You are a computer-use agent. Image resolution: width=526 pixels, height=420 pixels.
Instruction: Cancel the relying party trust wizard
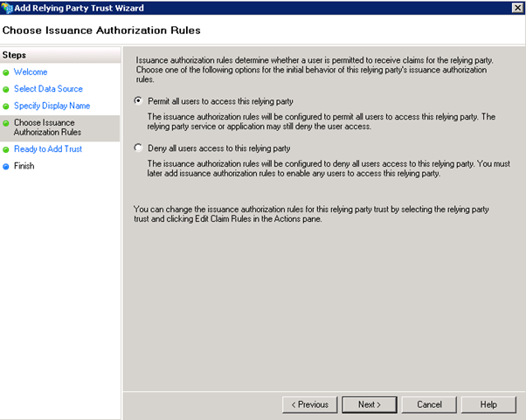(x=429, y=404)
